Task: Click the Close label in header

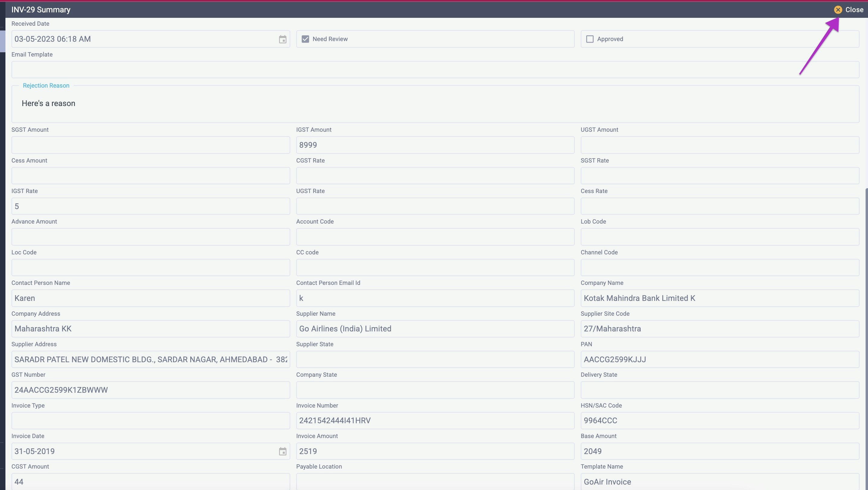Action: (x=854, y=10)
